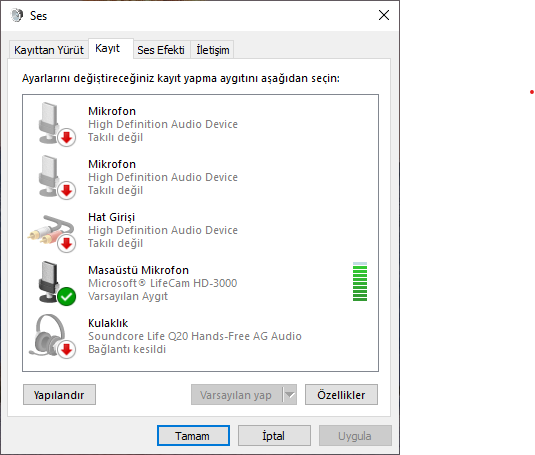Open Özellikler for the selected device
535x455 pixels.
tap(341, 395)
